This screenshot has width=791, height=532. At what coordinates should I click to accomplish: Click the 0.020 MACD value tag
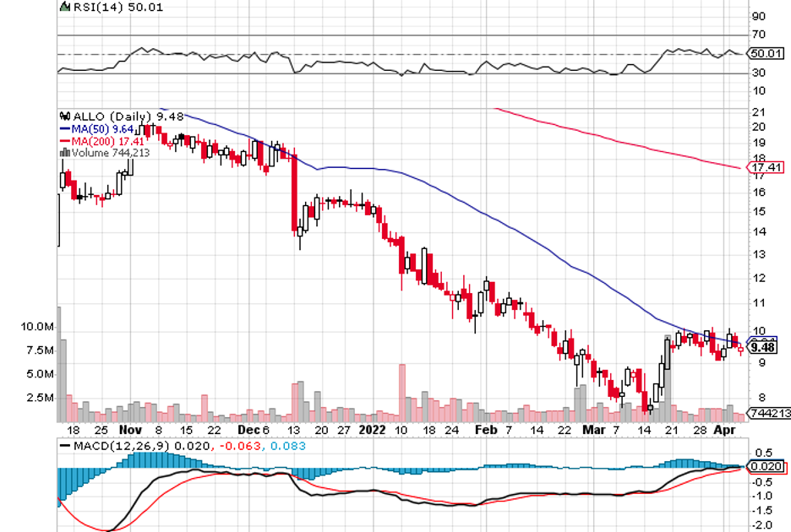coord(764,465)
